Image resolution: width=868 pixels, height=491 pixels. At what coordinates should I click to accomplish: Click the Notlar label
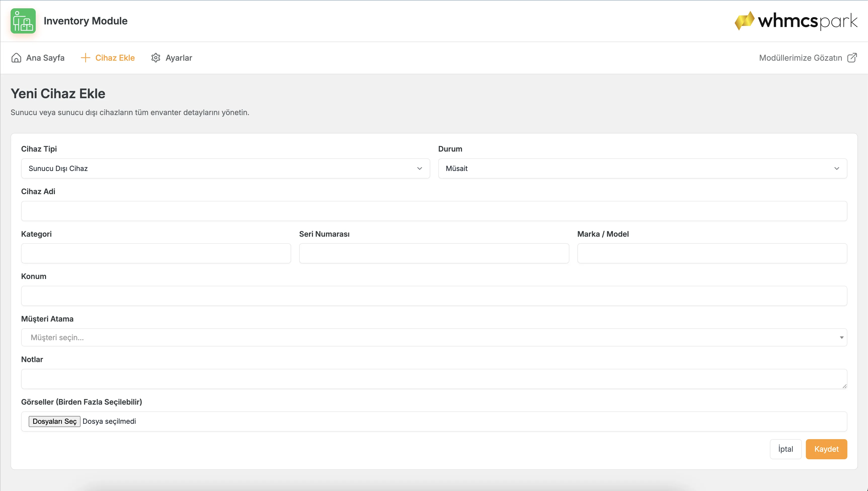pos(32,359)
